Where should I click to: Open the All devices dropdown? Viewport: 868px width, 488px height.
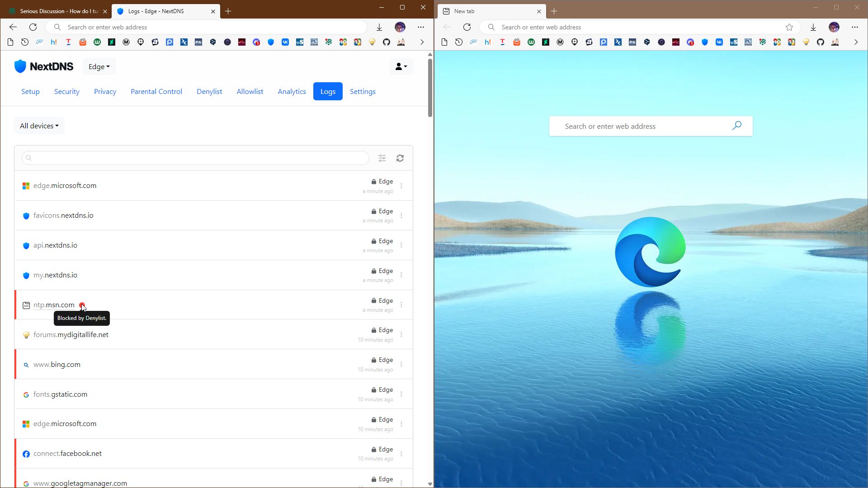point(39,126)
